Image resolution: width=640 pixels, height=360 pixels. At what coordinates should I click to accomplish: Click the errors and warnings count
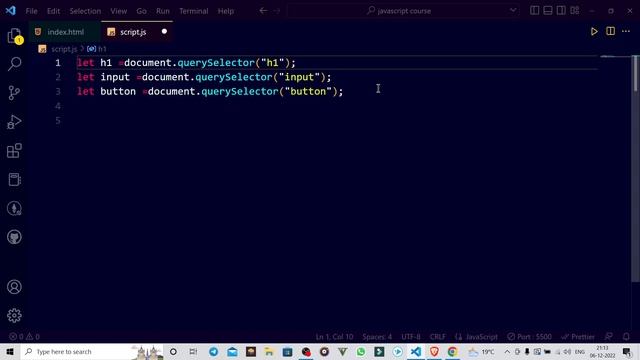(x=24, y=337)
